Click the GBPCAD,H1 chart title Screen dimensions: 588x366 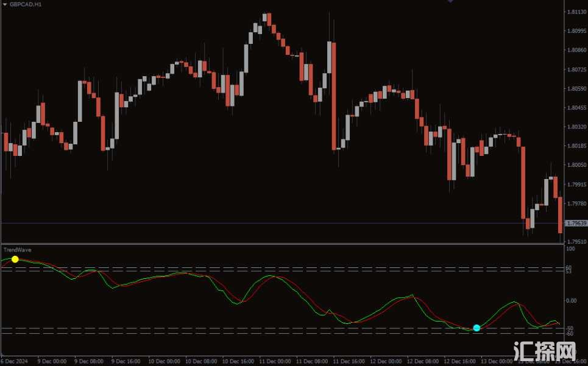pyautogui.click(x=26, y=4)
